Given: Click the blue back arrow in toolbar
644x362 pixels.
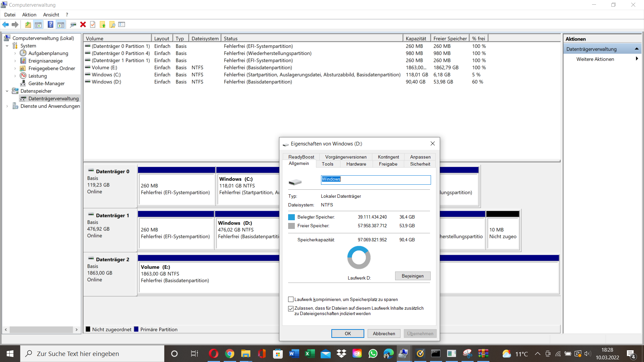Looking at the screenshot, I should (5, 24).
